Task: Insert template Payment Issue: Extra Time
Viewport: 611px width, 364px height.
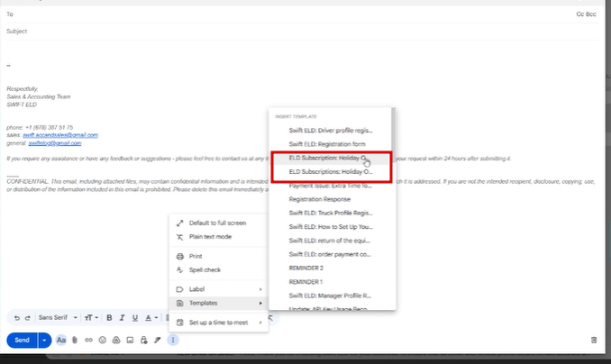Action: (x=331, y=186)
